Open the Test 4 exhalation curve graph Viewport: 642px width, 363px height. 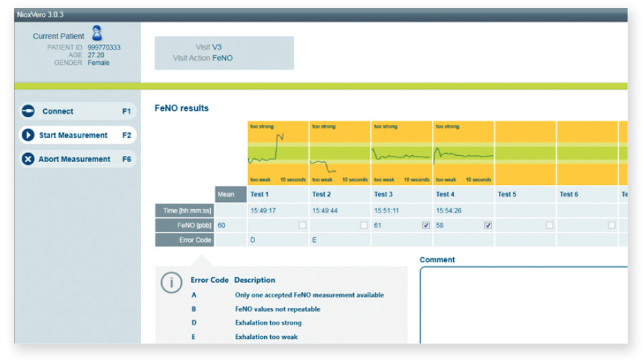(463, 153)
